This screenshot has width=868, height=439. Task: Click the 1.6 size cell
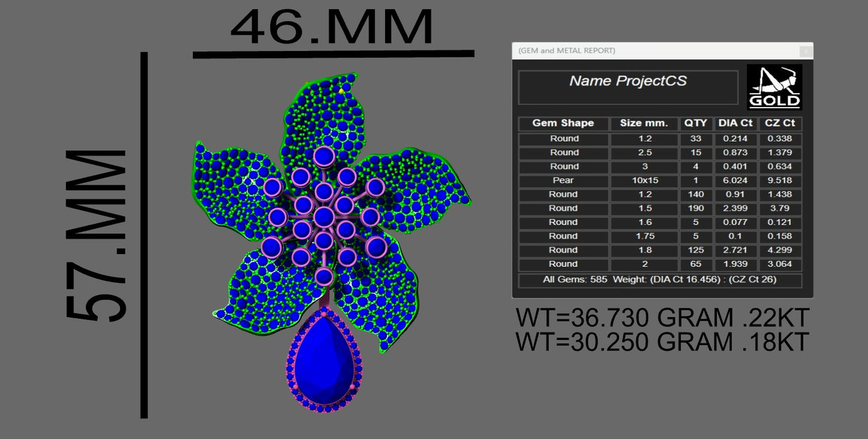point(644,222)
